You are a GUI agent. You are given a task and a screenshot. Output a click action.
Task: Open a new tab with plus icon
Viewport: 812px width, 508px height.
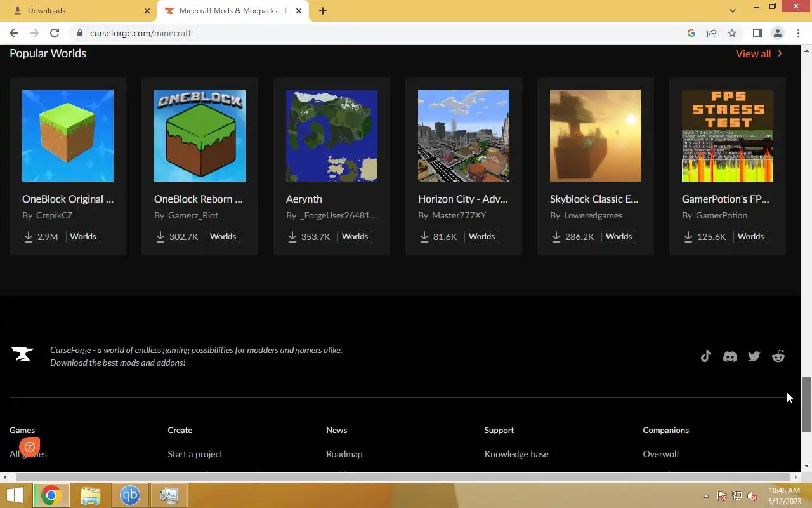(x=323, y=11)
